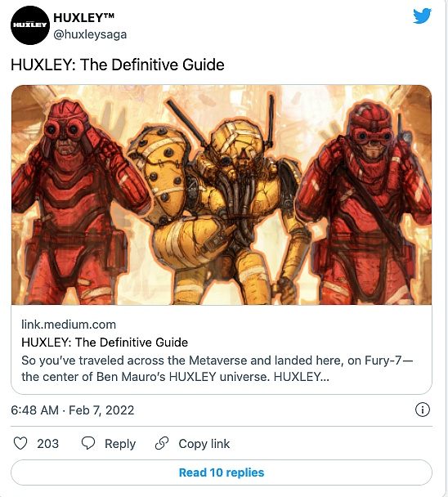Click the card description about Fury-7
This screenshot has height=497, width=448.
tap(217, 369)
